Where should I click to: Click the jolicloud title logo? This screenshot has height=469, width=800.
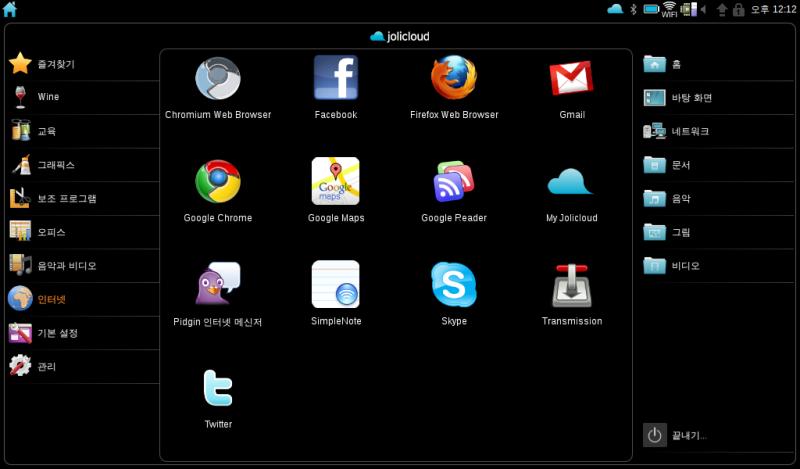(x=399, y=36)
